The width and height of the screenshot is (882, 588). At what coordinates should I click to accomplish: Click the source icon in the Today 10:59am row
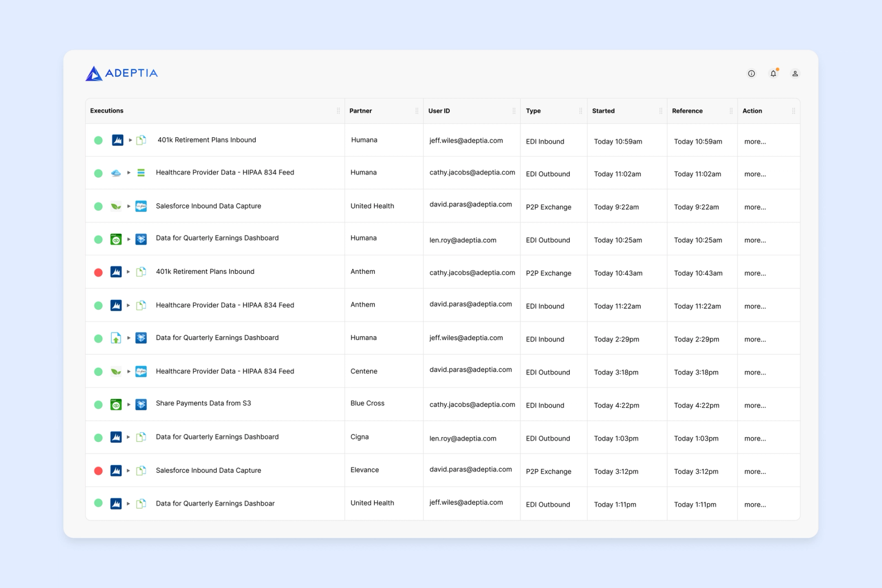(117, 140)
